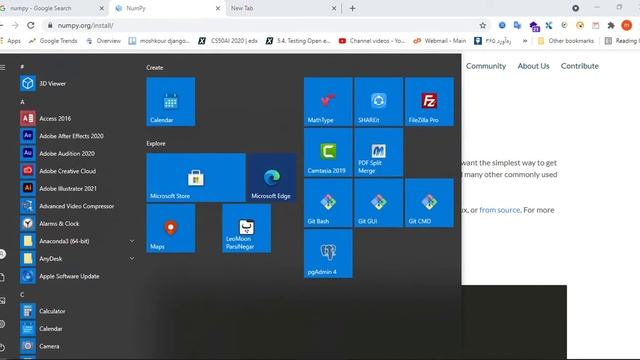The height and width of the screenshot is (360, 640).
Task: Show more hidden bookmarks with the chevron
Action: pos(525,41)
